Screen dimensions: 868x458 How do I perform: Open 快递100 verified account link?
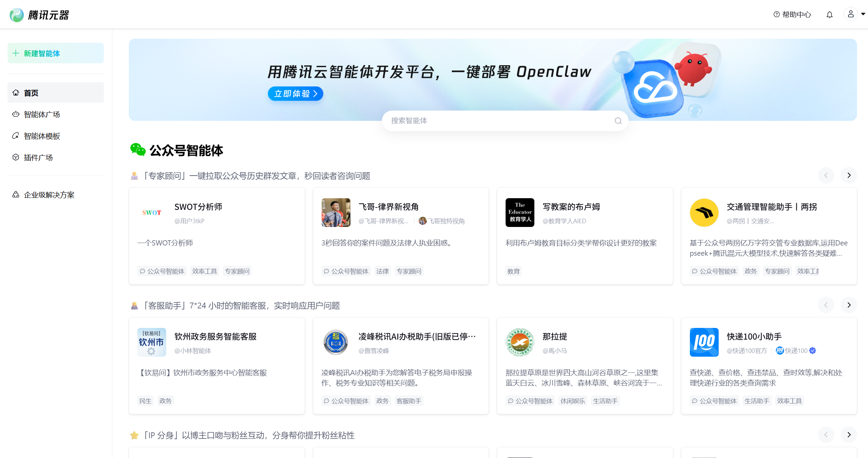tap(796, 351)
